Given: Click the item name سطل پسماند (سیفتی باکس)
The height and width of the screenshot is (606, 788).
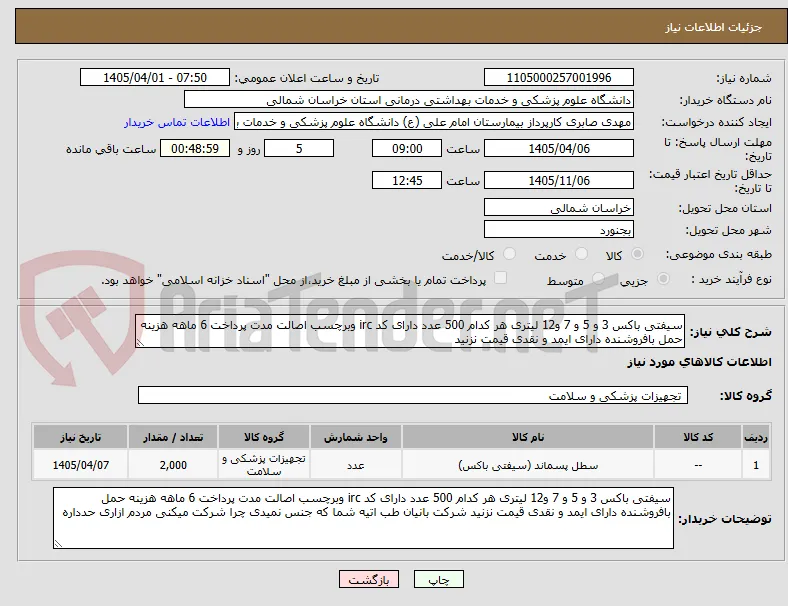Looking at the screenshot, I should click(528, 466).
